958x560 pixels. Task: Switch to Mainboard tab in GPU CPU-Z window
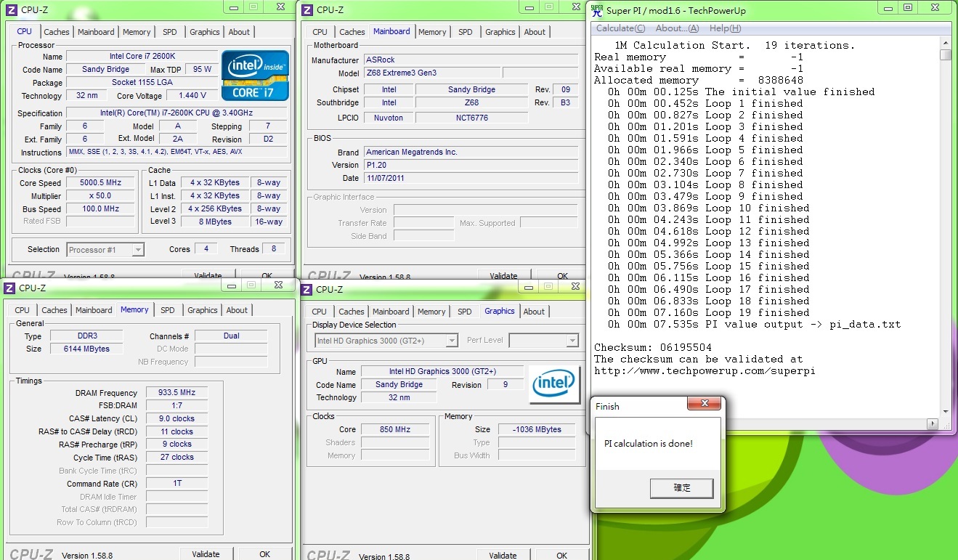[391, 312]
